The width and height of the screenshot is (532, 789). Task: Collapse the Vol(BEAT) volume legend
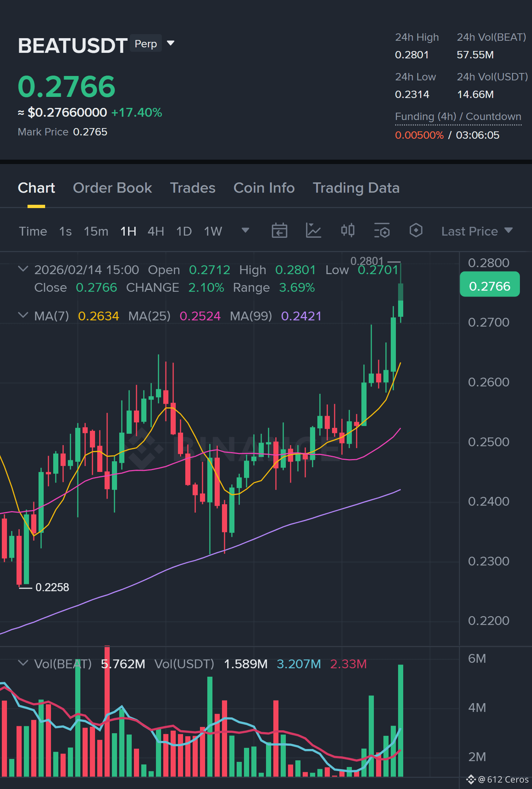pos(23,663)
